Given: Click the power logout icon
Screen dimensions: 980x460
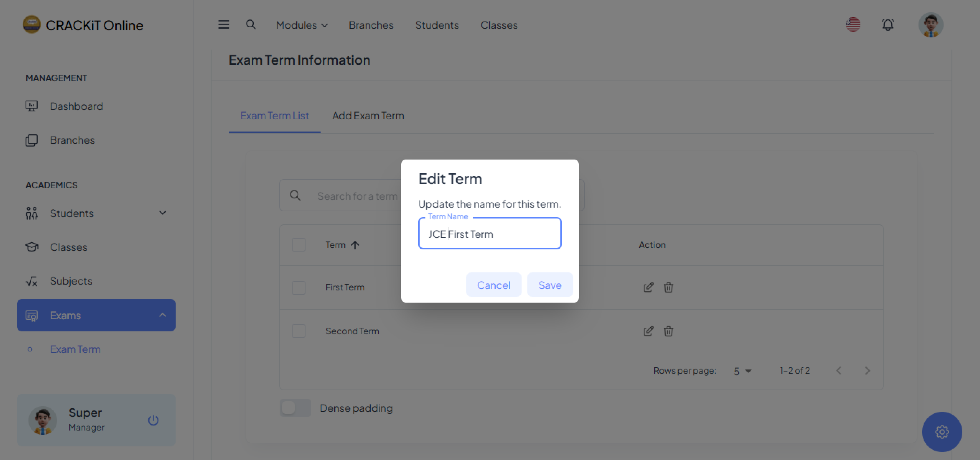Looking at the screenshot, I should point(153,420).
